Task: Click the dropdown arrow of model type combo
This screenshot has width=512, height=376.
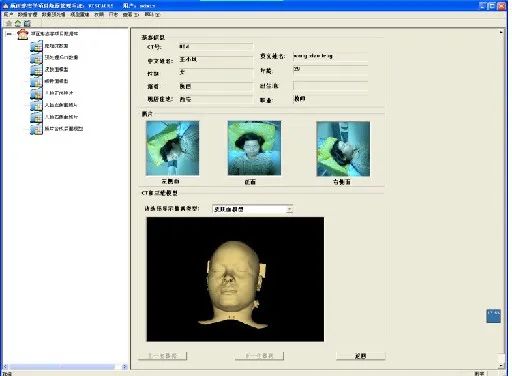Action: coord(289,209)
